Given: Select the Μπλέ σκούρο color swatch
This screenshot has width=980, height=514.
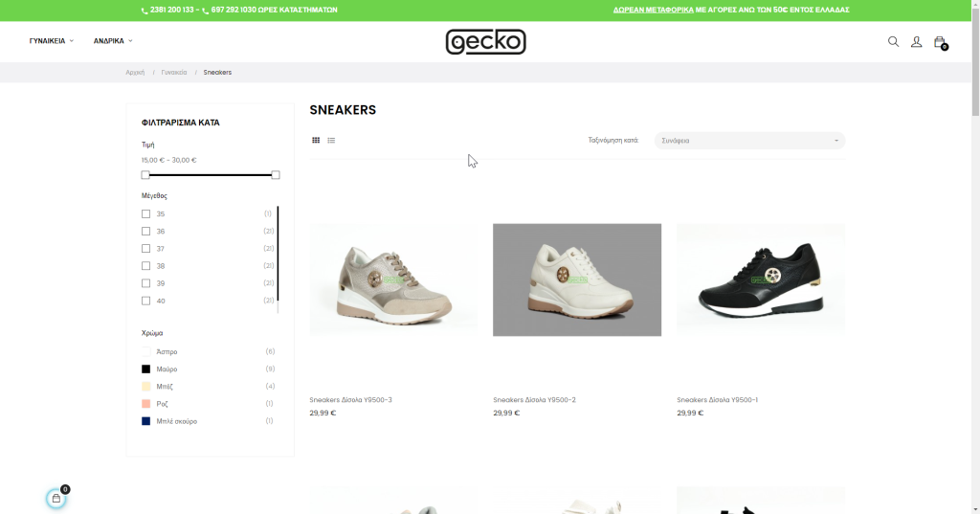Looking at the screenshot, I should tap(145, 421).
